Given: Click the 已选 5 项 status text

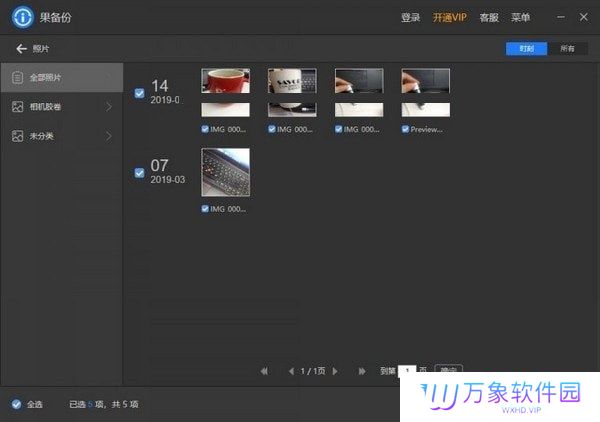Looking at the screenshot, I should click(86, 404).
